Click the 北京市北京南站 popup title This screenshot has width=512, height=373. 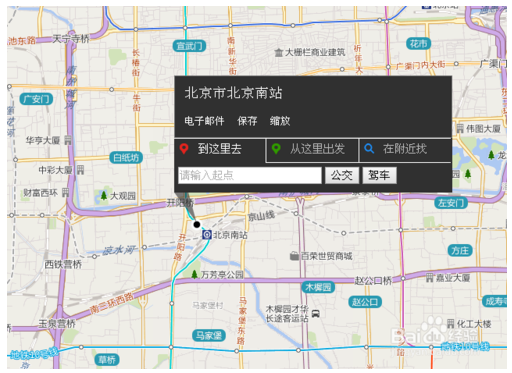click(233, 93)
